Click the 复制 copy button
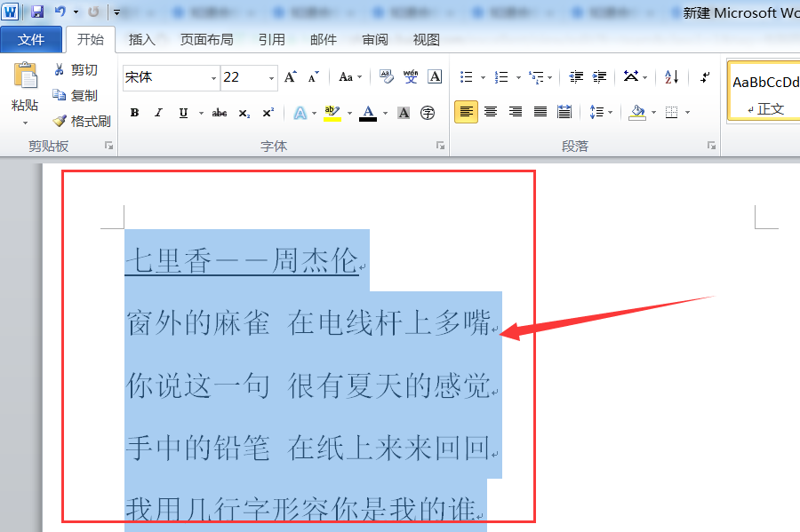The image size is (800, 532). coord(76,95)
